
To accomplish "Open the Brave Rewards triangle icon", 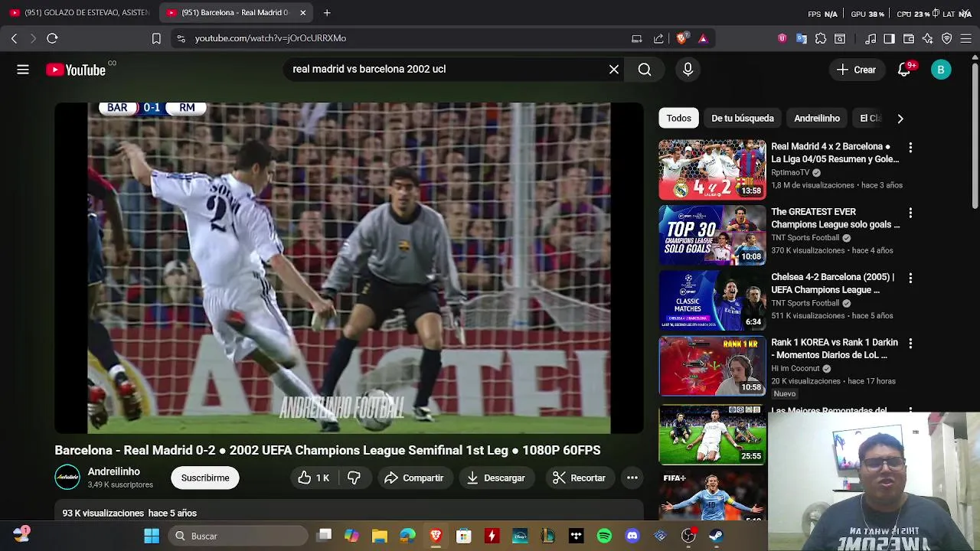I will coord(703,38).
